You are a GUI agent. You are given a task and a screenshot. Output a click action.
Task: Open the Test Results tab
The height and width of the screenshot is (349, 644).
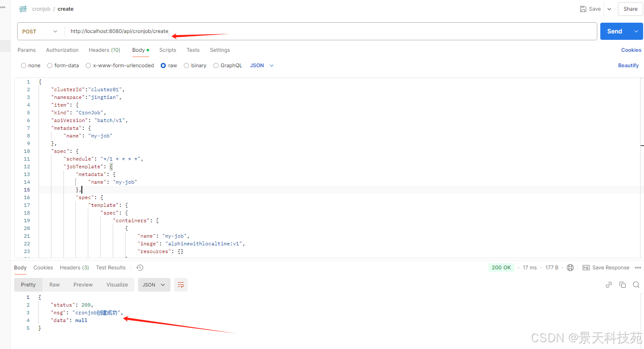click(x=111, y=268)
